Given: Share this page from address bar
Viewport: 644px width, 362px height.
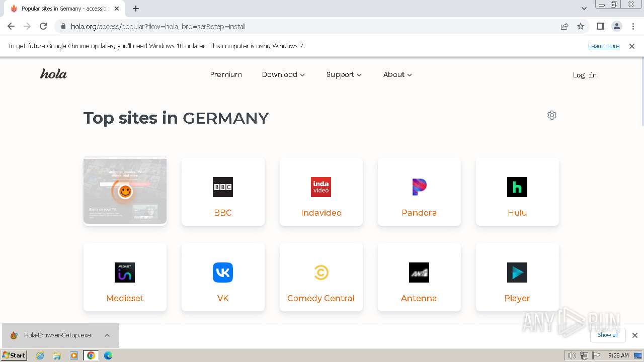Looking at the screenshot, I should pos(565,26).
